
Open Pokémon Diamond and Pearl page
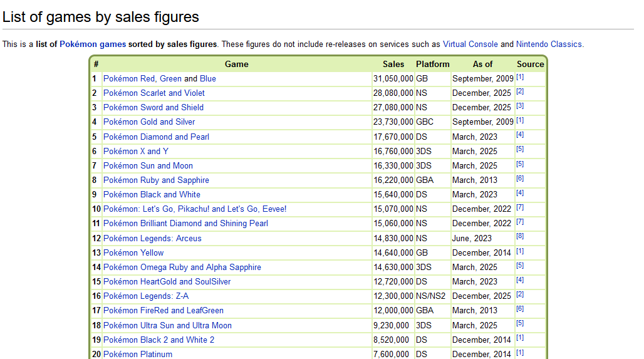(156, 137)
